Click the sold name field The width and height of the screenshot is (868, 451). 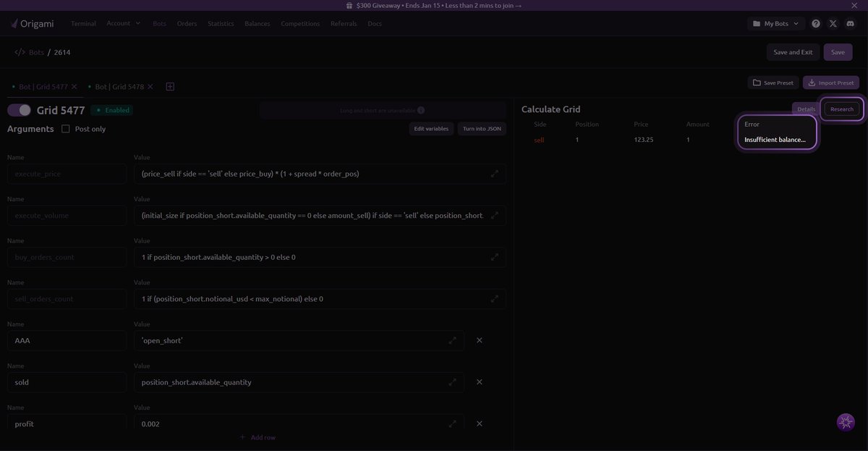tap(67, 382)
